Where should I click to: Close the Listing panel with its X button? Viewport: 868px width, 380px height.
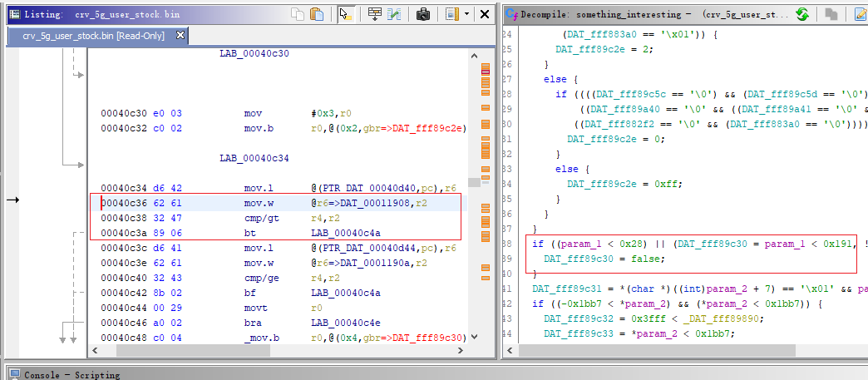(x=485, y=14)
